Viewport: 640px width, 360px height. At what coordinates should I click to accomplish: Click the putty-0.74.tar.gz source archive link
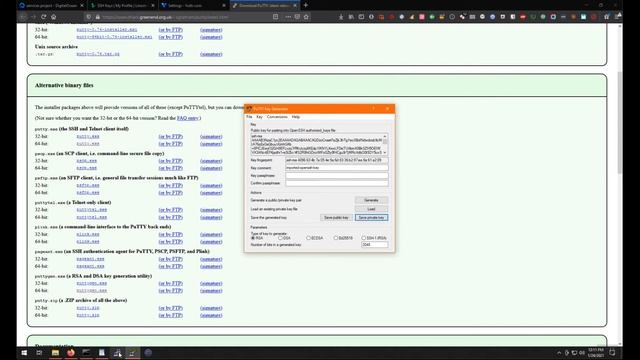(98, 54)
